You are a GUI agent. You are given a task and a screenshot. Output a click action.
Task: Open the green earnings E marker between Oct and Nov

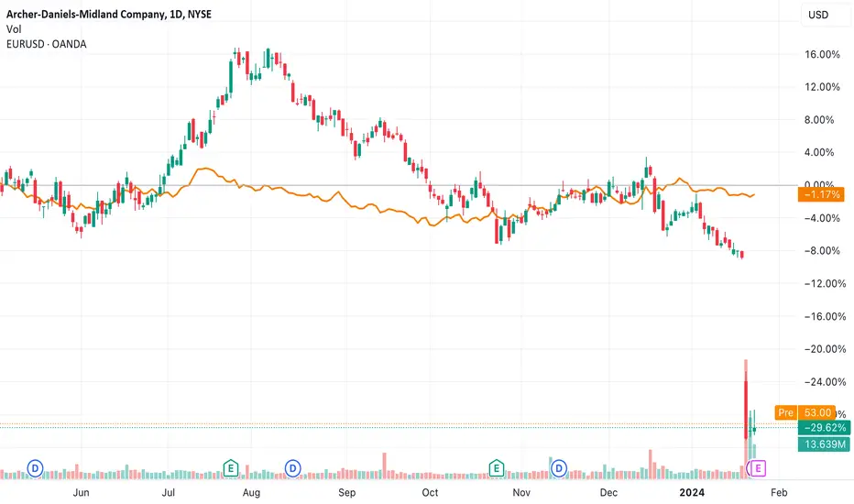click(496, 468)
